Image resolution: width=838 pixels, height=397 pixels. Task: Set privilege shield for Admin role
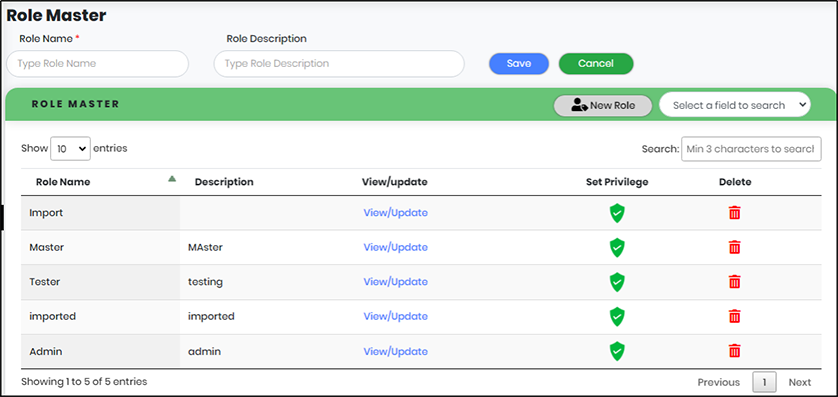(617, 351)
